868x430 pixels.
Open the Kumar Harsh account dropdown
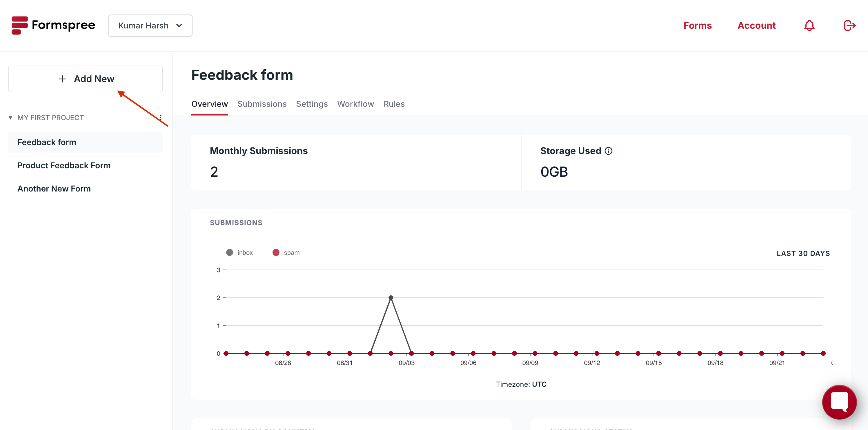pyautogui.click(x=150, y=26)
